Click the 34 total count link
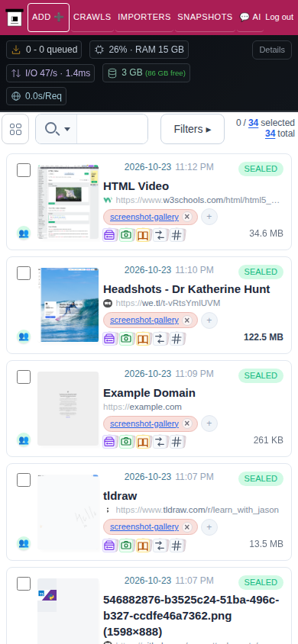This screenshot has height=644, width=298. 270,134
